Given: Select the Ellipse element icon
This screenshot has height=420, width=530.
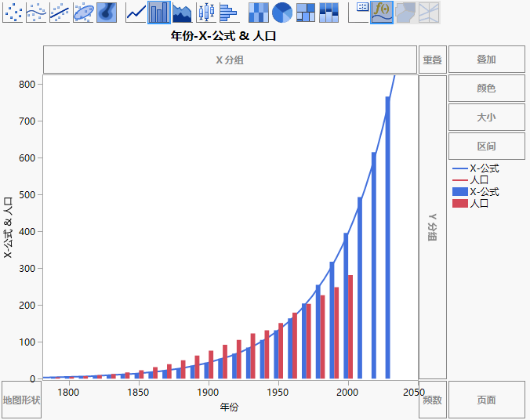Looking at the screenshot, I should [x=84, y=12].
